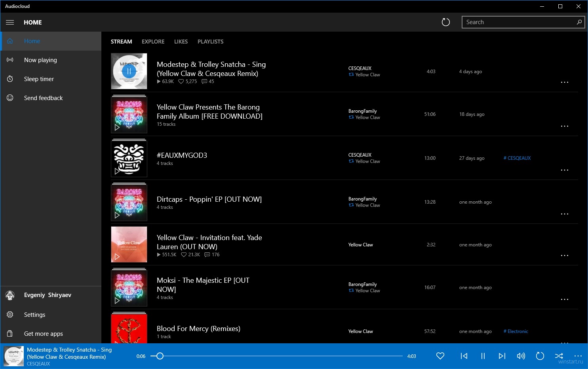
Task: Open more options for Dirtcaps Poppin' EP
Action: (565, 214)
